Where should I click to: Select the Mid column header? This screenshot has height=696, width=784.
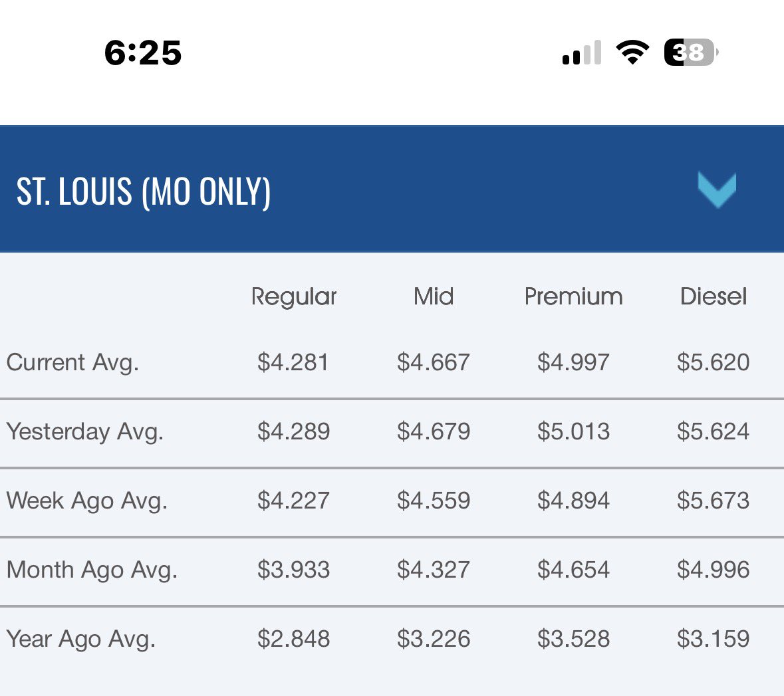[x=434, y=296]
